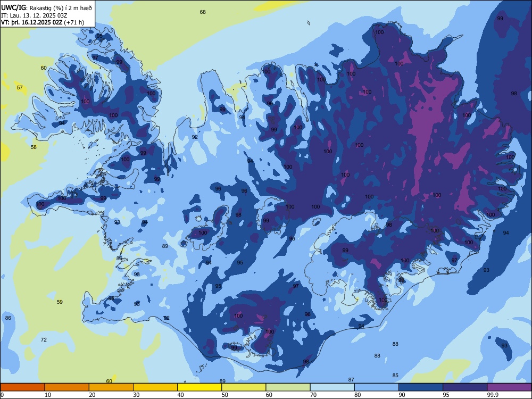The width and height of the screenshot is (532, 399).
Task: Click the legend tick label 40
Action: tap(180, 395)
